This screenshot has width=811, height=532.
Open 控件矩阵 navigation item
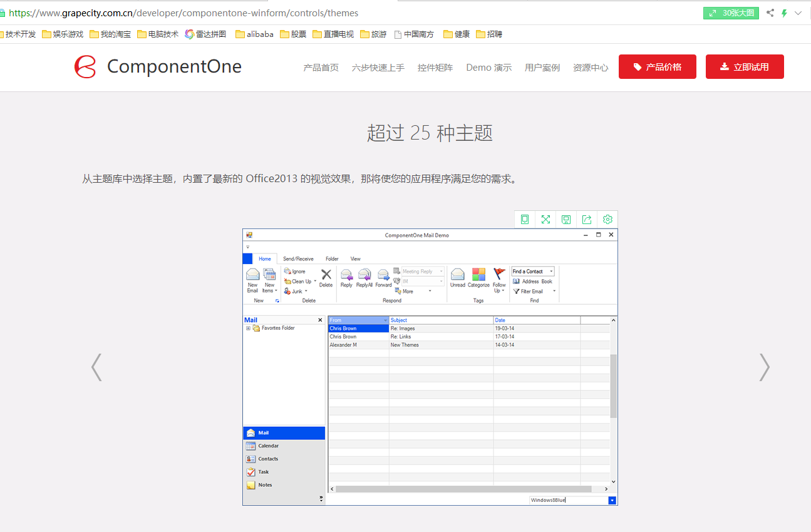(x=435, y=68)
